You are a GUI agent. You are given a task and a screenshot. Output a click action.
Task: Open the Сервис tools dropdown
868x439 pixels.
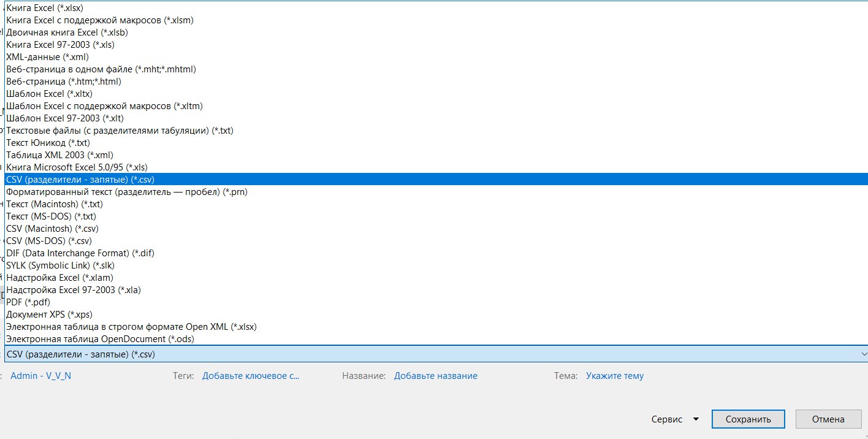(676, 419)
